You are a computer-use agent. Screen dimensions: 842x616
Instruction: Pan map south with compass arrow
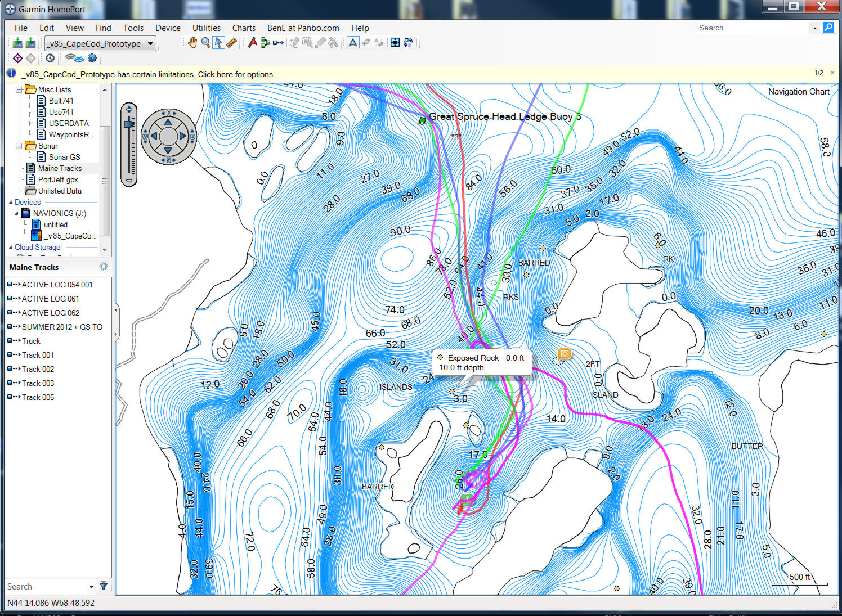168,151
